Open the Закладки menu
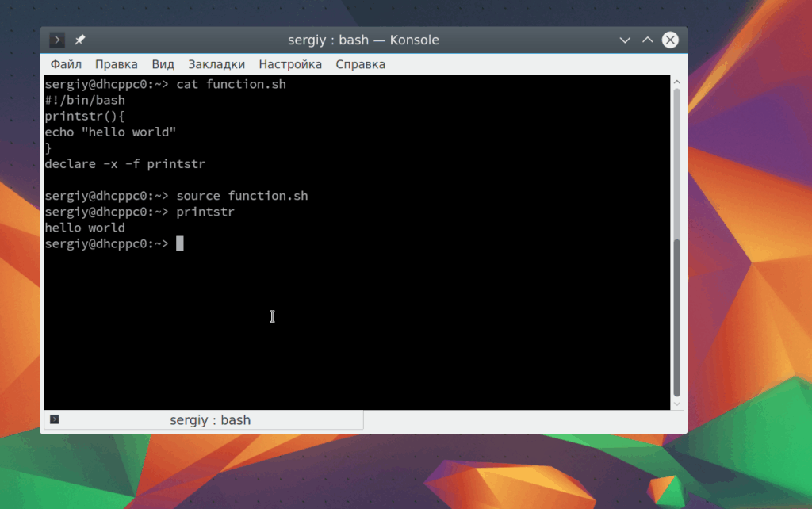This screenshot has width=812, height=509. coord(216,64)
